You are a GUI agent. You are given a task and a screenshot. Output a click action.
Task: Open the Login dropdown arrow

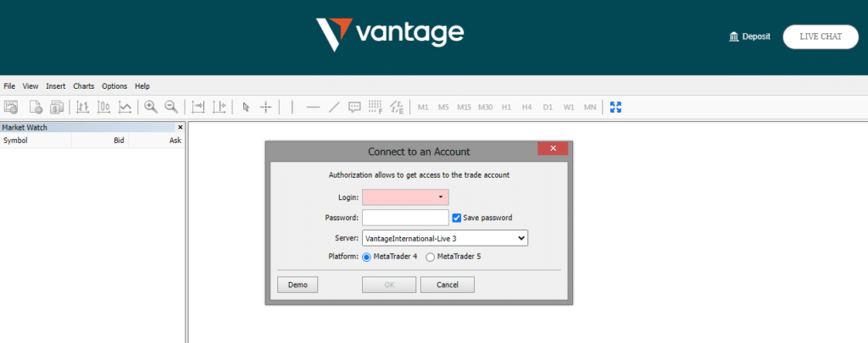click(441, 197)
